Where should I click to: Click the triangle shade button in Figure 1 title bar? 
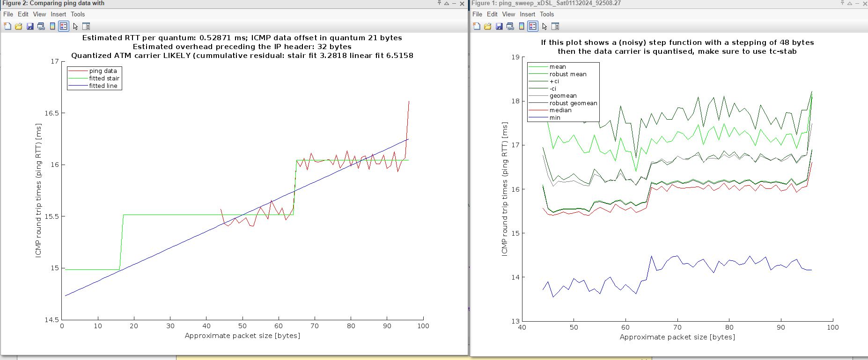[850, 3]
